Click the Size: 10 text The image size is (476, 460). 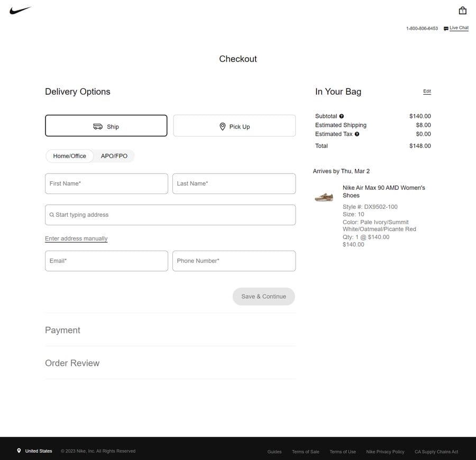click(353, 214)
